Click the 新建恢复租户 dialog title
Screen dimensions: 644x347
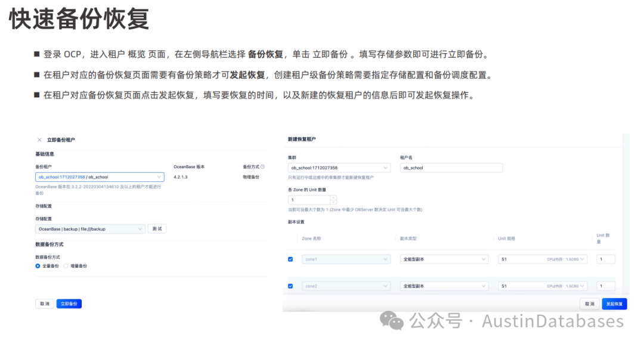pos(302,139)
